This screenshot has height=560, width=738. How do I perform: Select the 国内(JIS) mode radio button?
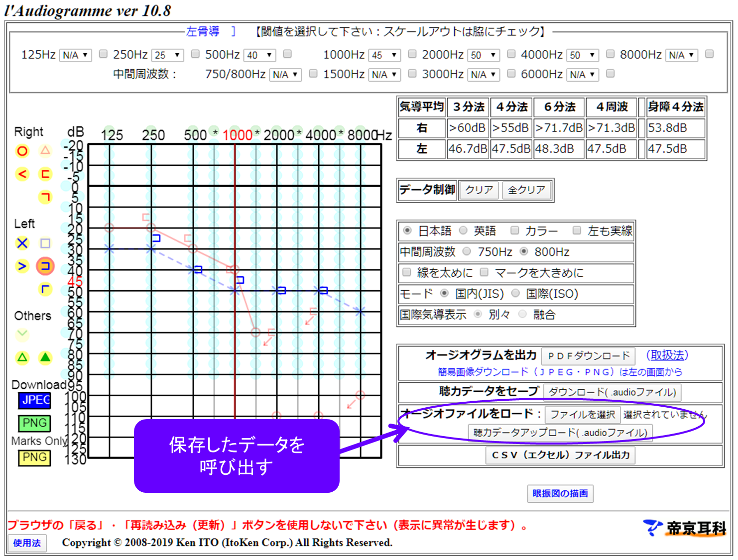click(x=444, y=293)
